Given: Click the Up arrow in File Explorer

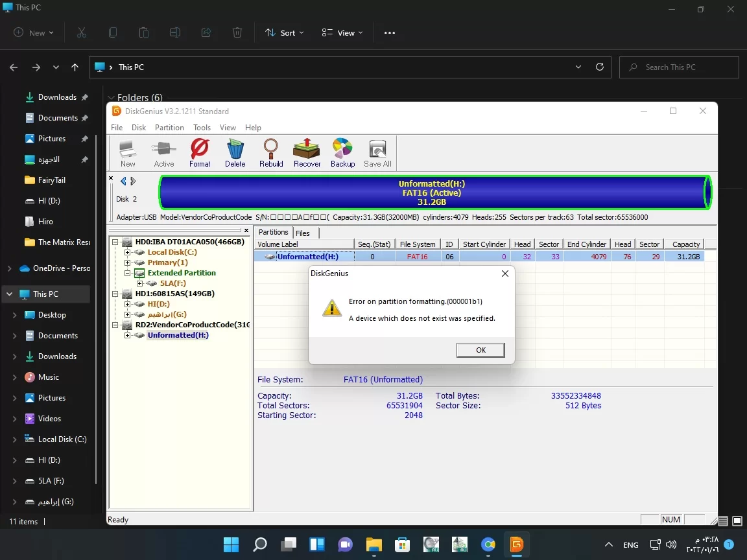Looking at the screenshot, I should click(75, 67).
